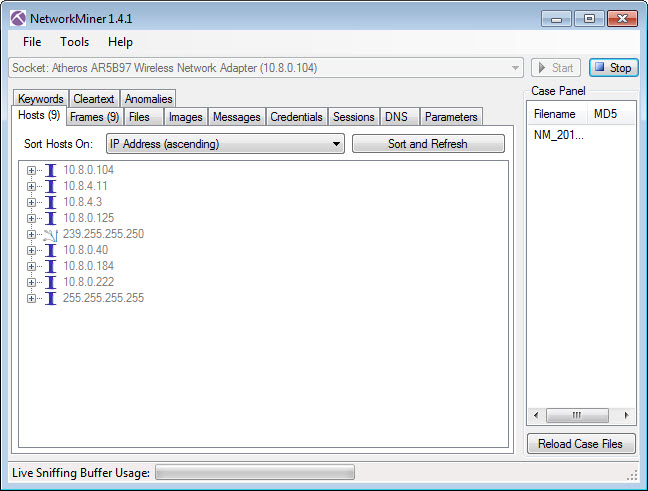This screenshot has width=648, height=491.
Task: Open the Sort Hosts On dropdown
Action: click(x=225, y=144)
